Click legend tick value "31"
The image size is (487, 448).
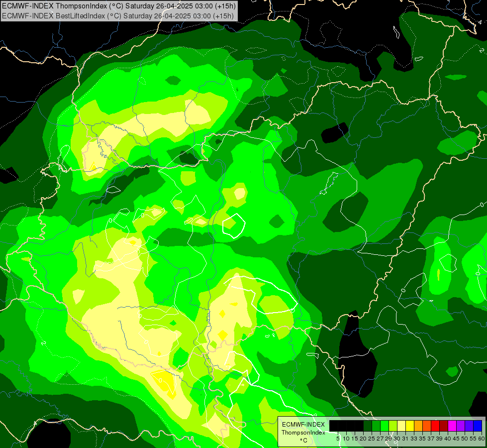pyautogui.click(x=405, y=439)
